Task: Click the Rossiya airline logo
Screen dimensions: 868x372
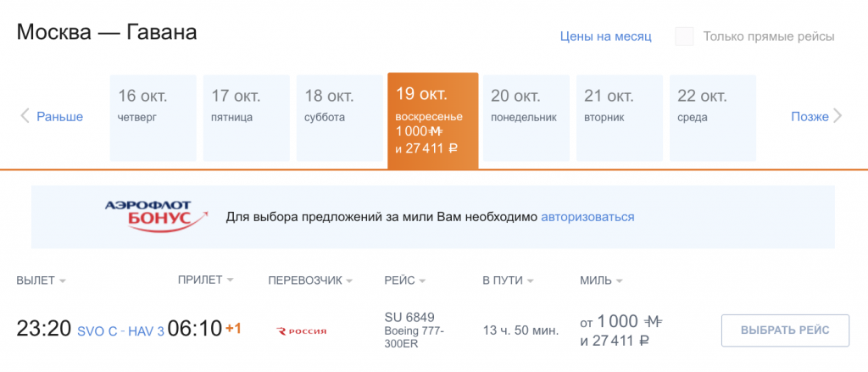Action: click(x=302, y=330)
